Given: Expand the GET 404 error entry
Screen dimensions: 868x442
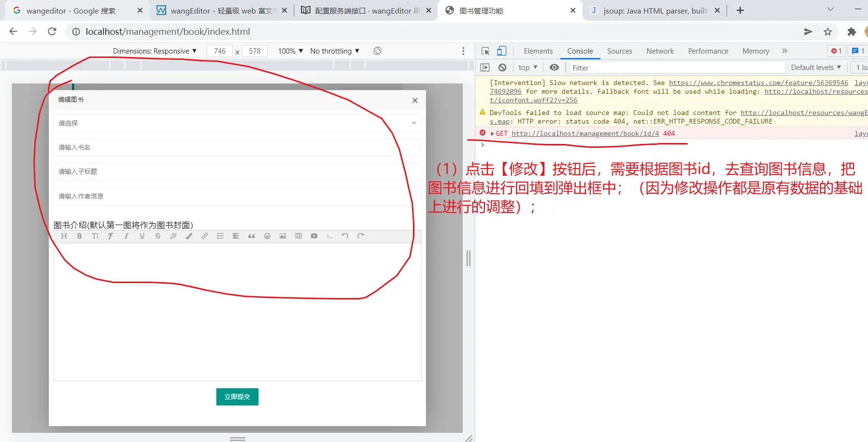Looking at the screenshot, I should point(492,134).
